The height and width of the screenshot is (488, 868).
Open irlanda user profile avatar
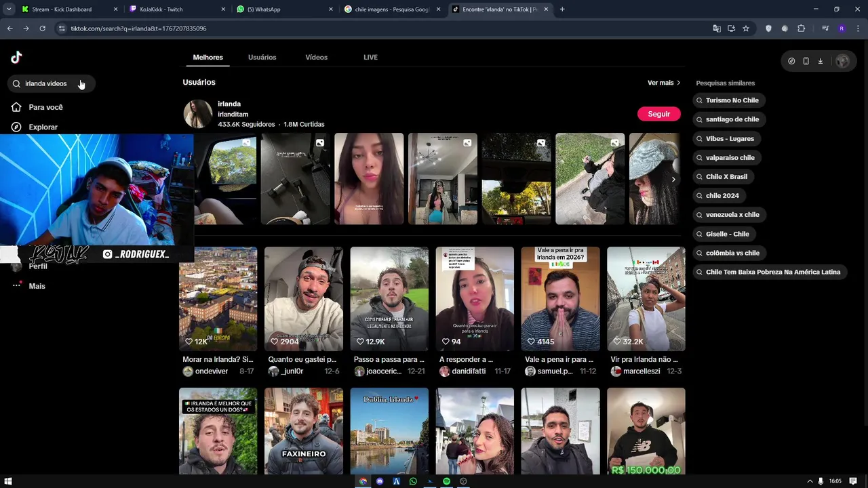pos(198,114)
